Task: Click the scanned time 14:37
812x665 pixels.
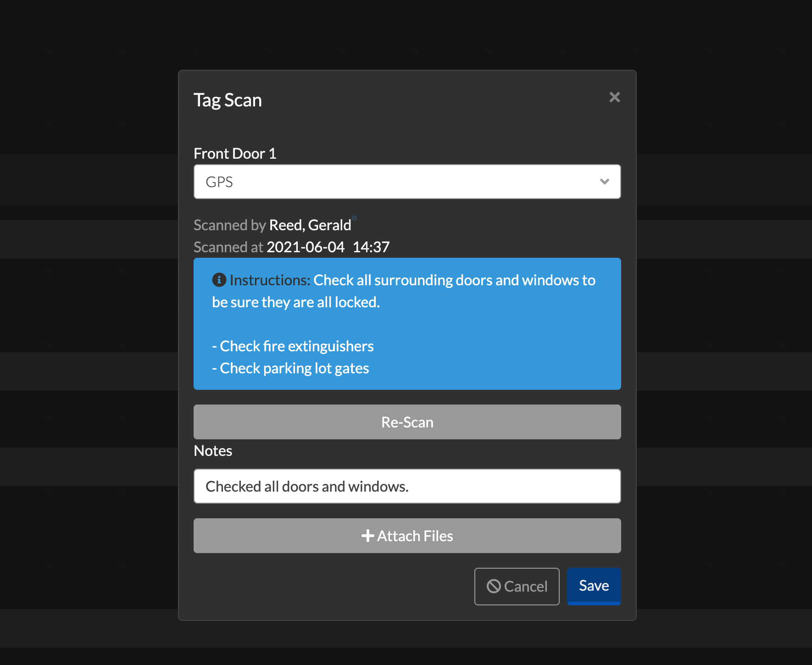Action: pyautogui.click(x=372, y=247)
